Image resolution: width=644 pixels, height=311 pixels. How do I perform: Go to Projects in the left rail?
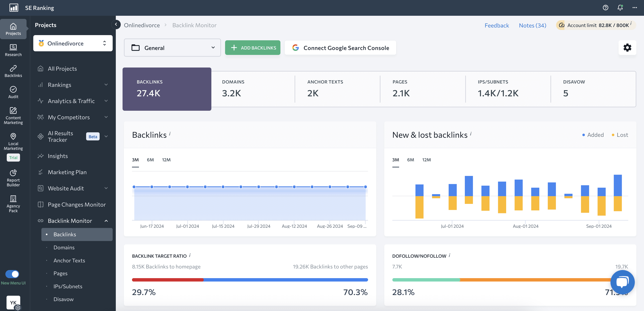click(13, 29)
